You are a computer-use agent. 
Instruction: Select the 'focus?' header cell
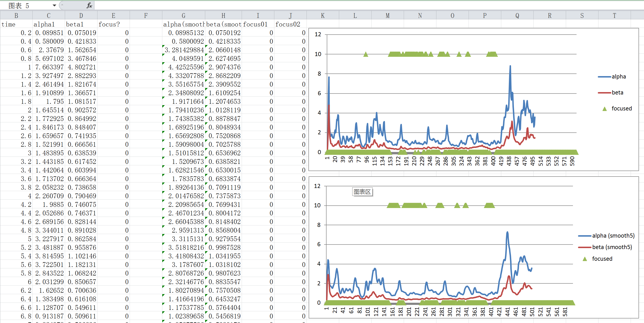[x=113, y=24]
